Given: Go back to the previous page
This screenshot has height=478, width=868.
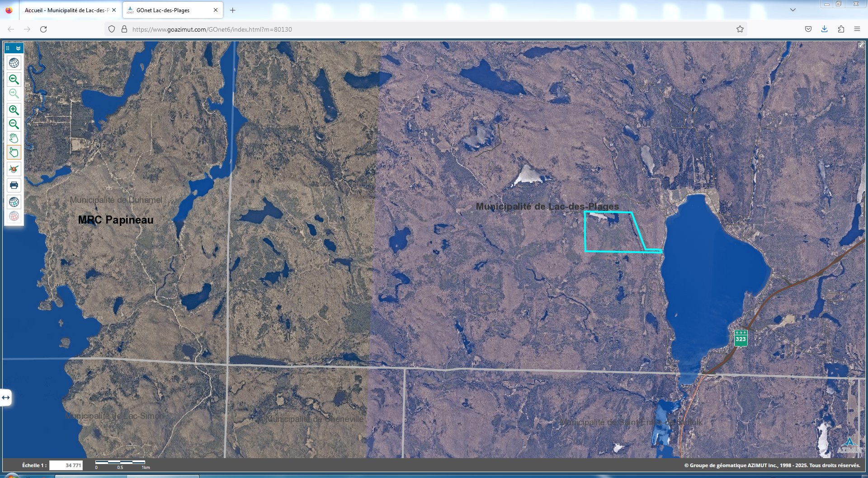Looking at the screenshot, I should pos(11,29).
